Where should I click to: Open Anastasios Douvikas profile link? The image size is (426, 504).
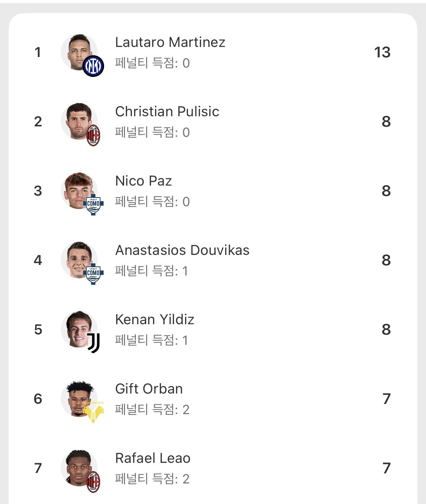coord(182,250)
